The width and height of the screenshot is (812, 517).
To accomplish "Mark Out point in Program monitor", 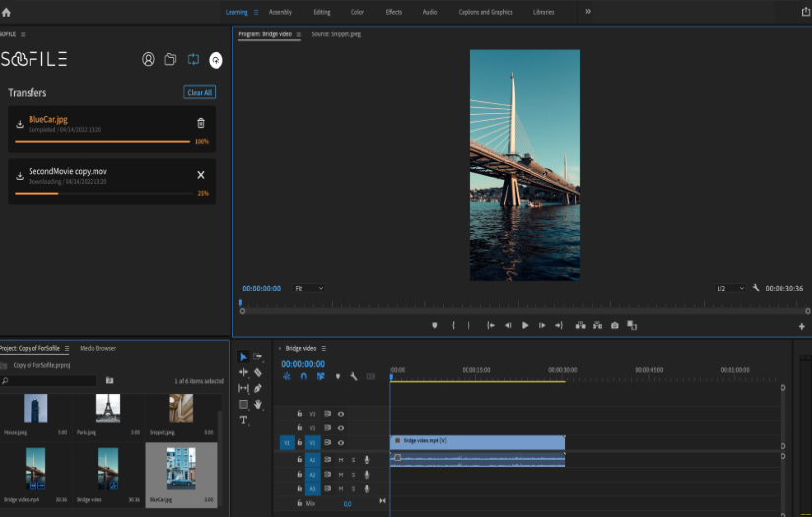I will pos(468,325).
